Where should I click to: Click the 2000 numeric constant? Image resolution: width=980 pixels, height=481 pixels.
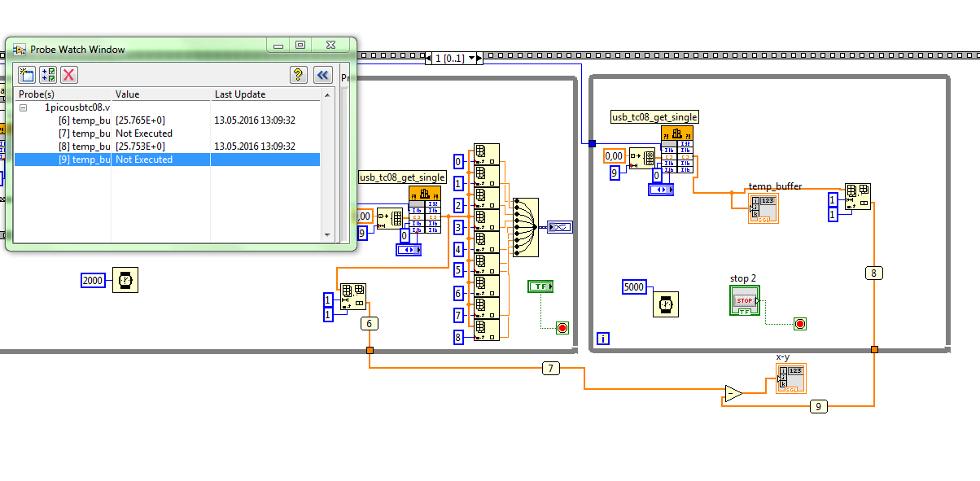click(x=93, y=280)
